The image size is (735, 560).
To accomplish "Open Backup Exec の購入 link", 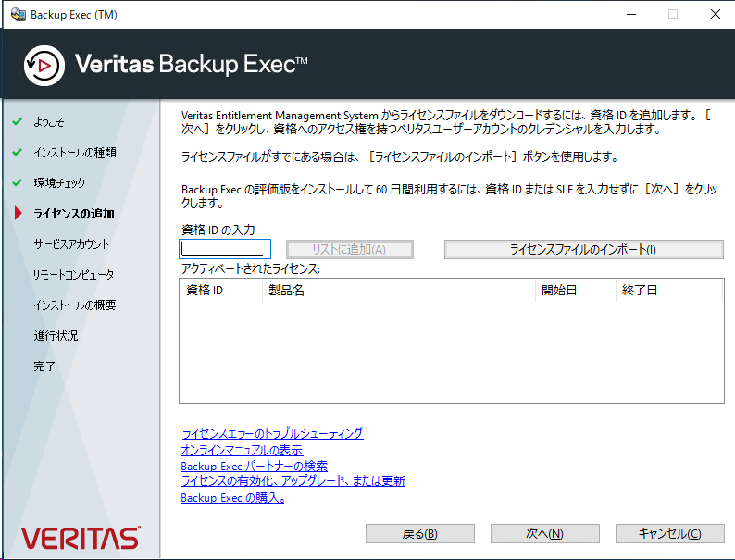I will pos(232,498).
